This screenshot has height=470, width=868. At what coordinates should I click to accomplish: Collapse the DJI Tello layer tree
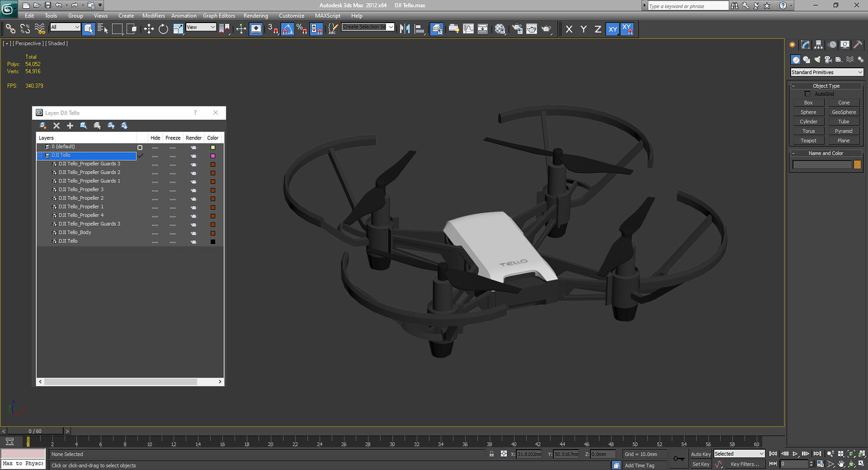41,156
